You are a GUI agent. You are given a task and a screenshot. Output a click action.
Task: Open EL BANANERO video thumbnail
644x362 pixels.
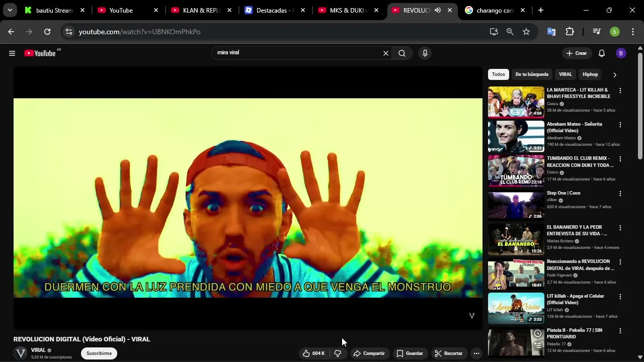point(516,239)
